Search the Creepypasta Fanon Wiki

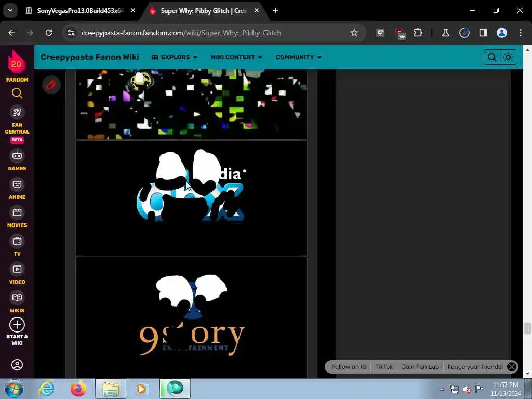(x=491, y=57)
